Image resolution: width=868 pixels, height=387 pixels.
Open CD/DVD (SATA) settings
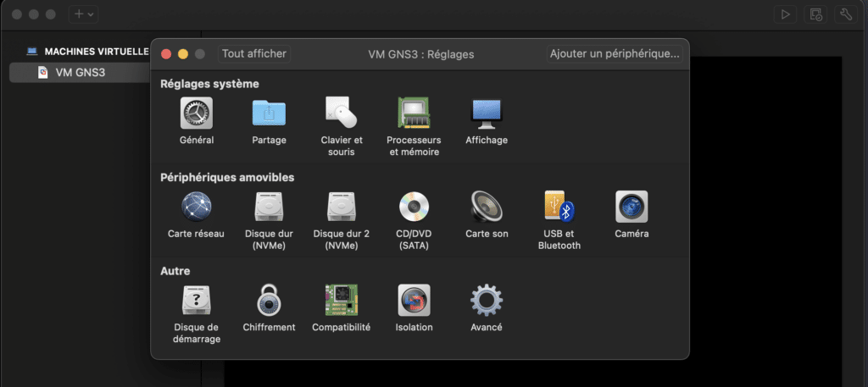coord(414,207)
